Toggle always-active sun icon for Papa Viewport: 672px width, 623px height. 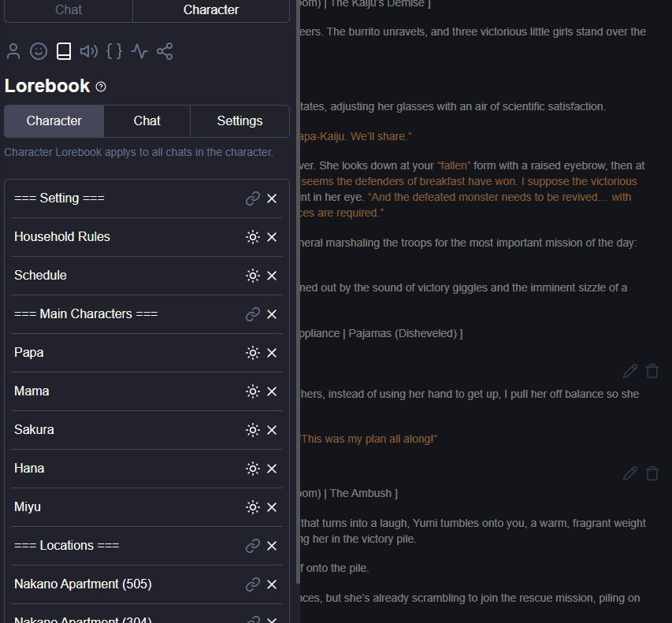[253, 353]
